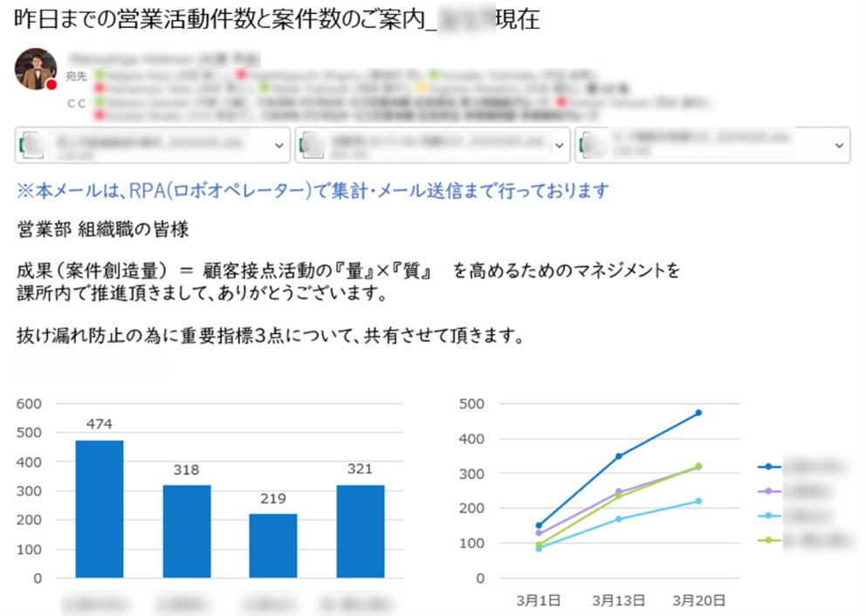Viewport: 866px width, 616px height.
Task: Select the dark blue legend marker
Action: coord(769,467)
